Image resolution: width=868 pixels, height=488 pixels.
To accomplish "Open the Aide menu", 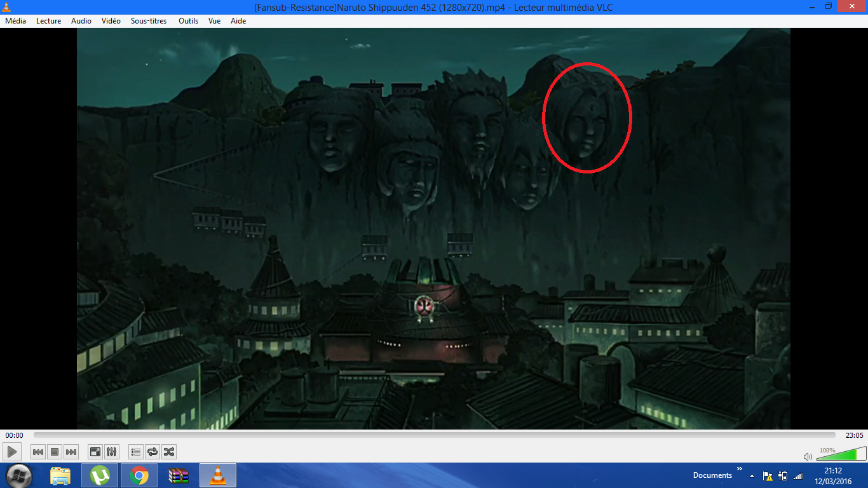I will pyautogui.click(x=238, y=21).
